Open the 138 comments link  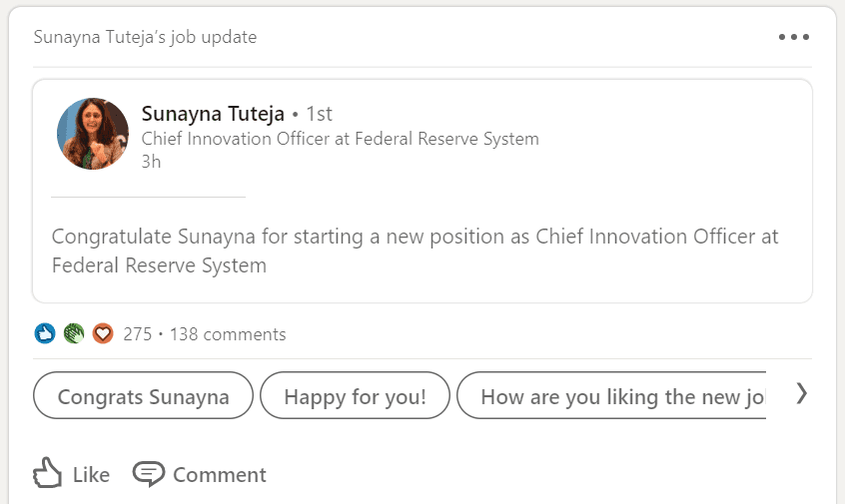[228, 334]
